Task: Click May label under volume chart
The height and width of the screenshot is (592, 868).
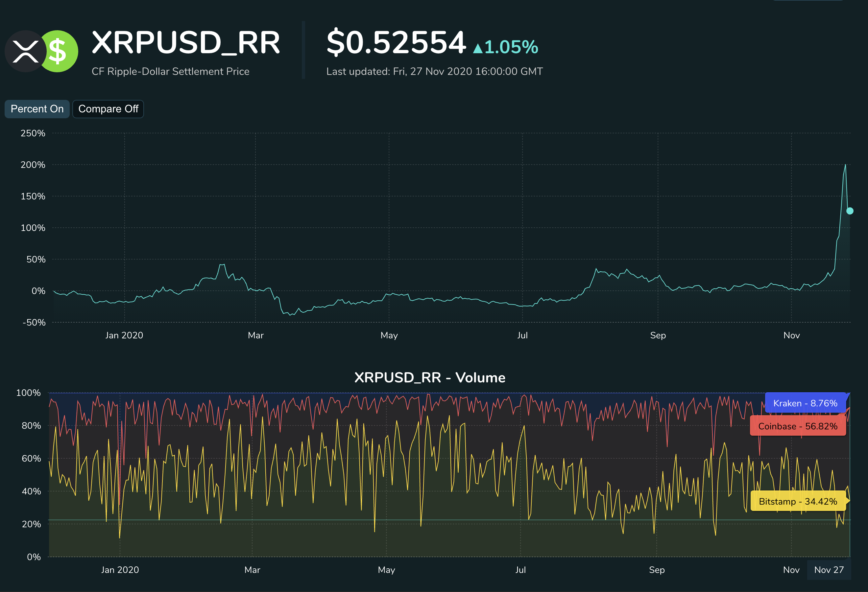Action: pos(387,570)
